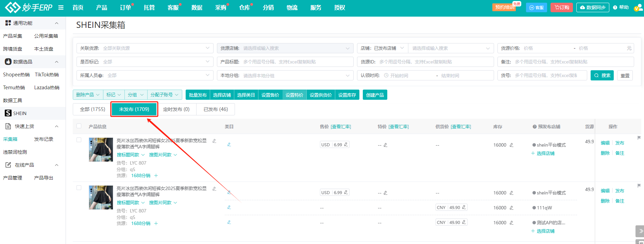Expand the right-side double-chevron panel button

tap(640, 231)
